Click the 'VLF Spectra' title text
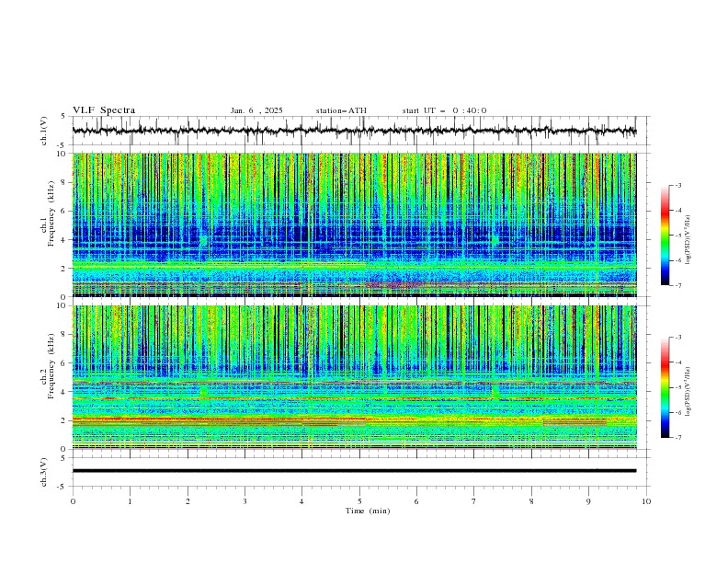 click(x=104, y=110)
